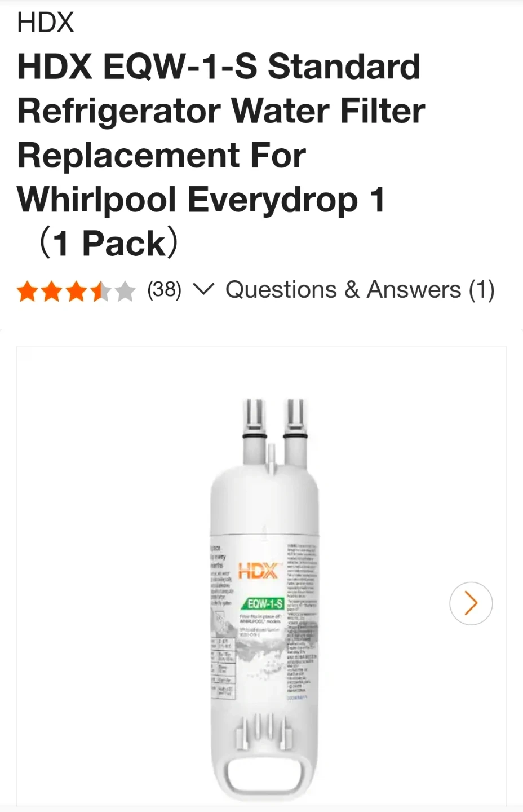This screenshot has height=812, width=523.
Task: Open the (38) review count
Action: [x=164, y=290]
